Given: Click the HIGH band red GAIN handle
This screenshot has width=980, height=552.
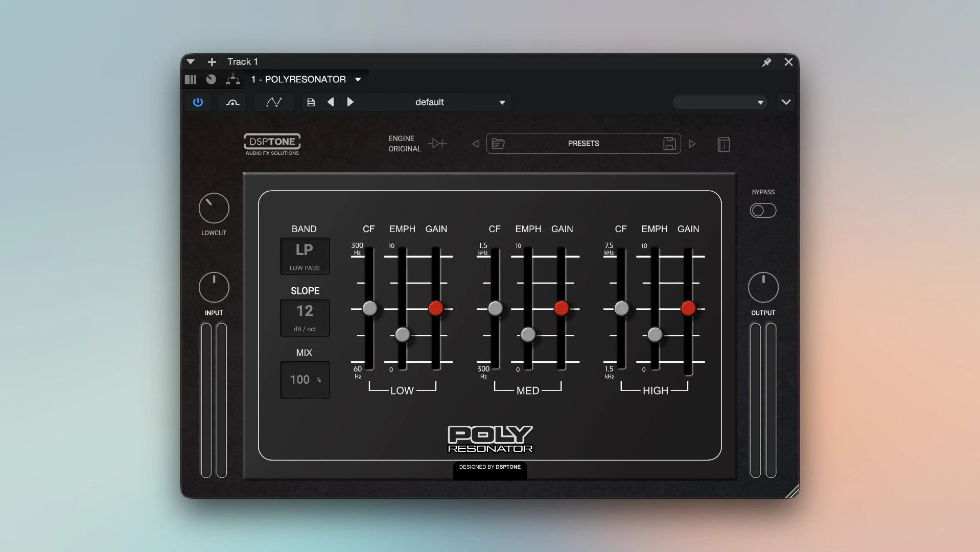Looking at the screenshot, I should [688, 308].
